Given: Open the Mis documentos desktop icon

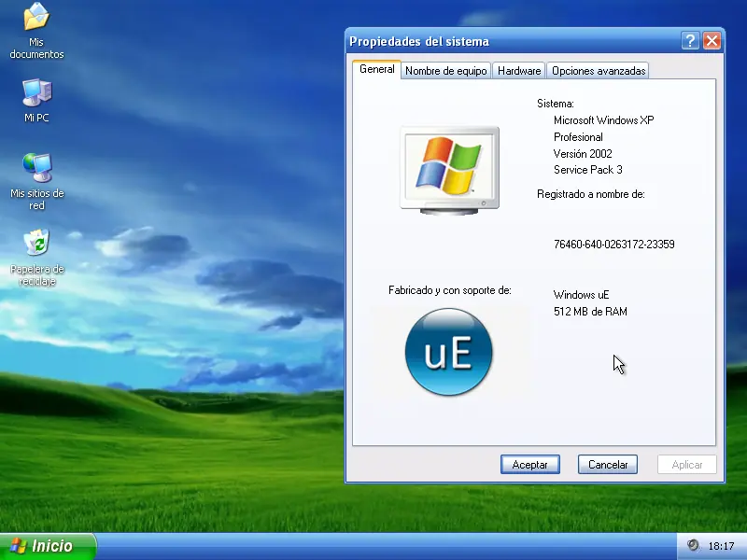Looking at the screenshot, I should (x=36, y=31).
